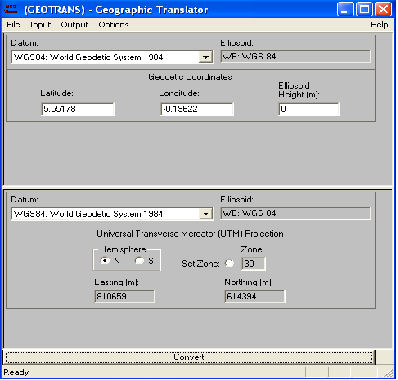Click the Easting output field
This screenshot has width=398, height=380.
(125, 296)
